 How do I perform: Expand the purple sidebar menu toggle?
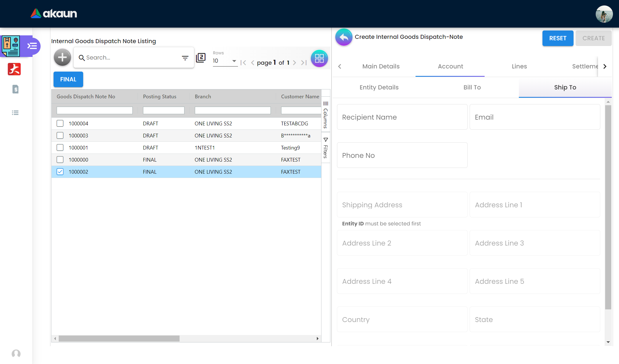(32, 46)
